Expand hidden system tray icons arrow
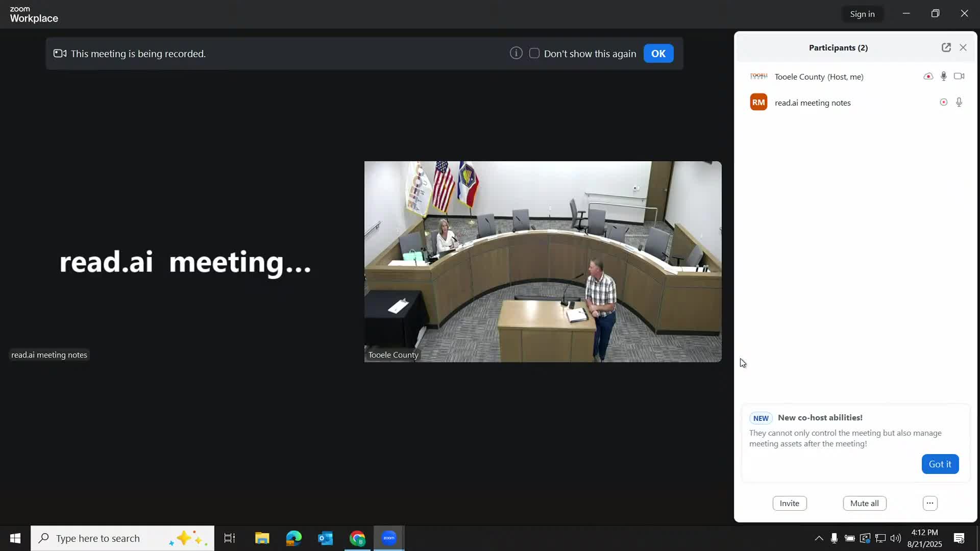The image size is (980, 551). (819, 538)
